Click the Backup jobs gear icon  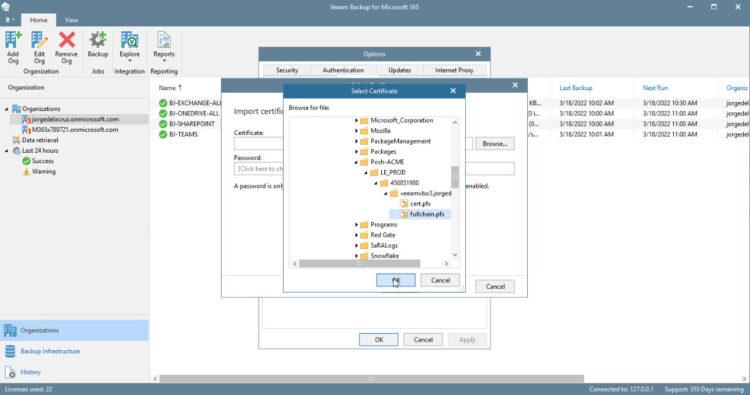98,40
